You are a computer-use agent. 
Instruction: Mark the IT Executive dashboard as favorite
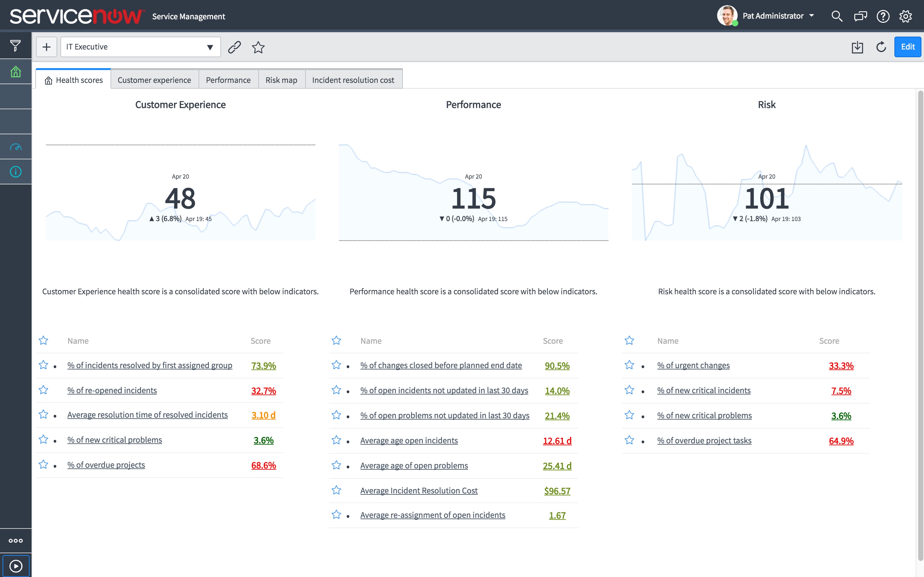click(x=258, y=47)
